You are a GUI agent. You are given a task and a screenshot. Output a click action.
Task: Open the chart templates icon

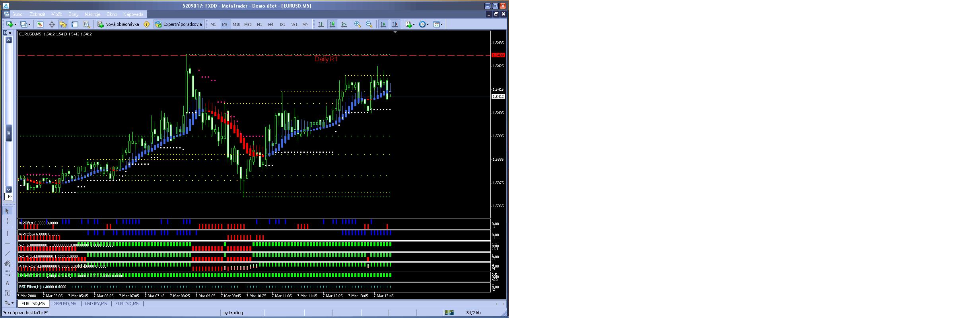(x=436, y=24)
